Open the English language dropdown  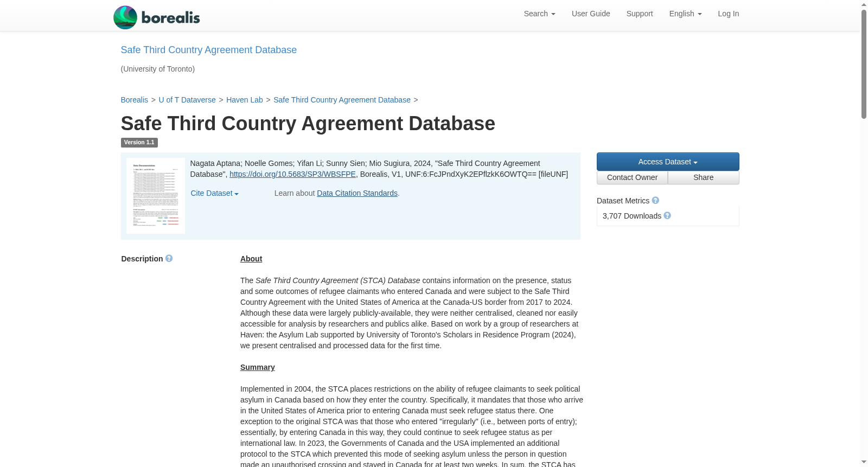click(x=685, y=14)
